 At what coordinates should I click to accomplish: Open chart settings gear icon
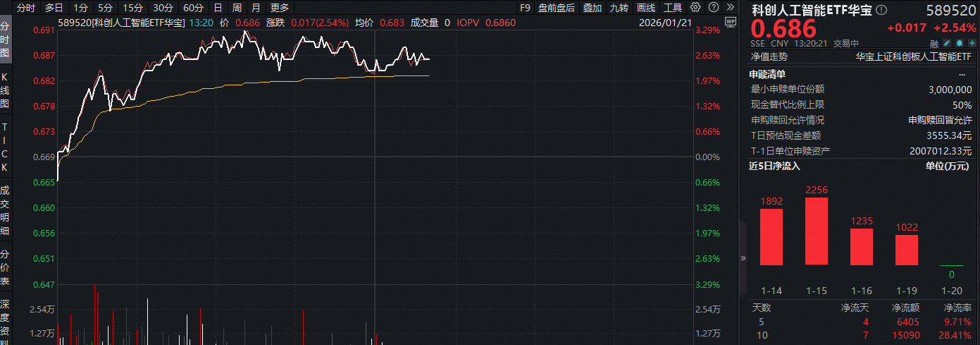[x=695, y=8]
